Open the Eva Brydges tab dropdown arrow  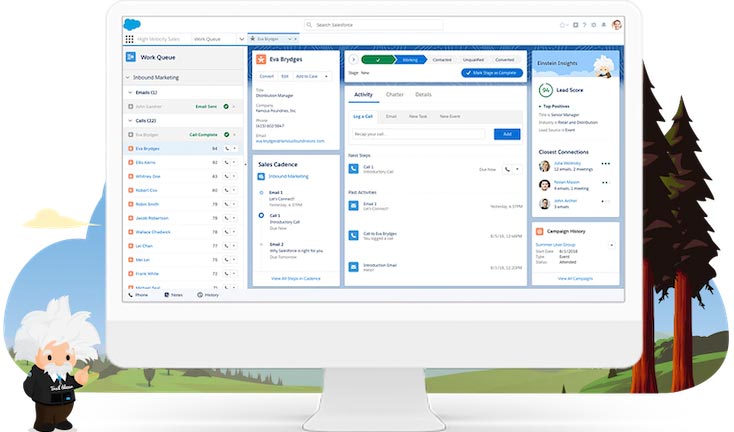coord(290,39)
